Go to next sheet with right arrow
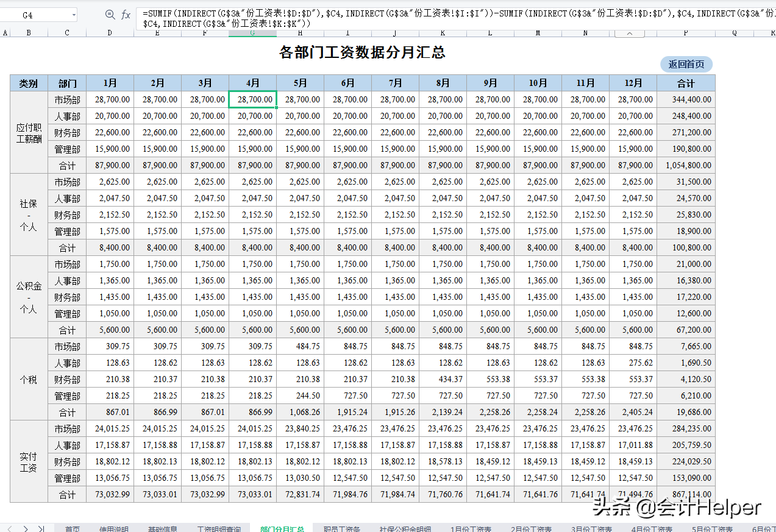The height and width of the screenshot is (532, 776). (26, 528)
